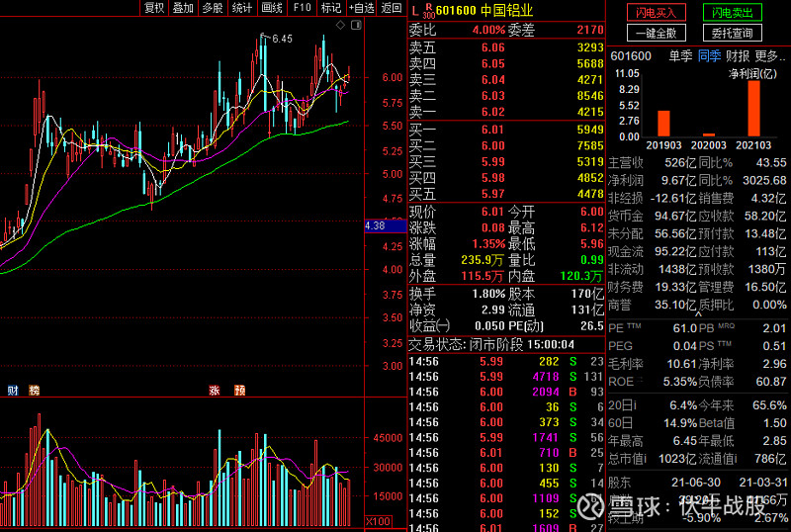Viewport: 791px width, 532px height.
Task: Open the 财报 tab
Action: [738, 56]
